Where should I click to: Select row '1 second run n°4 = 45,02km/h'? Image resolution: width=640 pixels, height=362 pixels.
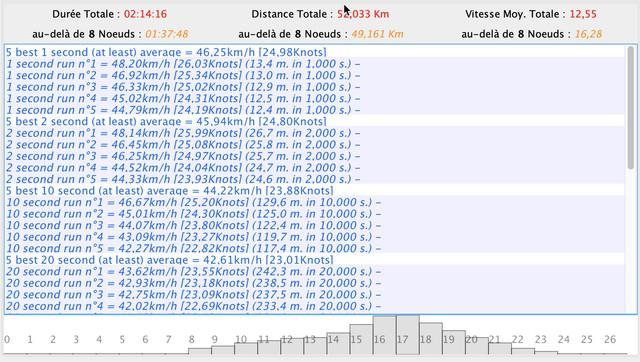point(315,98)
